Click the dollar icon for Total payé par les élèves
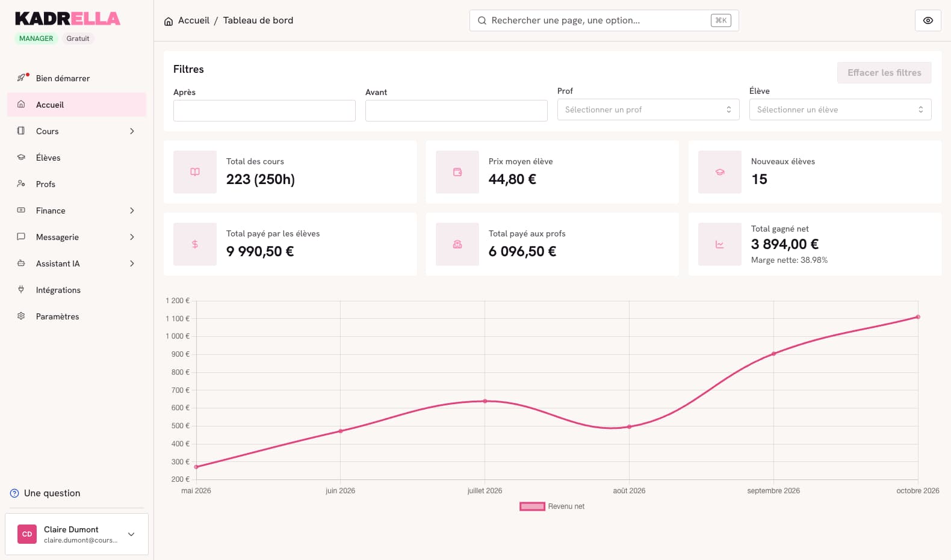This screenshot has width=951, height=560. click(x=195, y=244)
